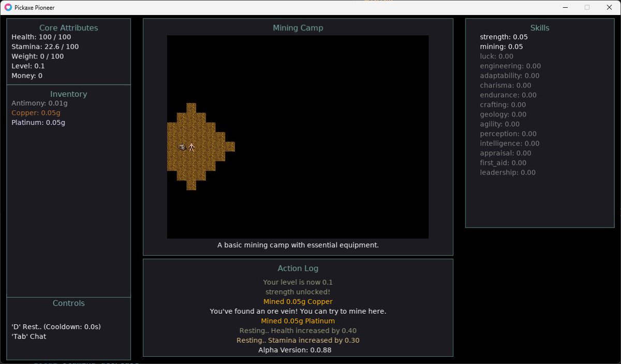The image size is (621, 364).
Task: Click the Money: 0 attribute
Action: (27, 75)
